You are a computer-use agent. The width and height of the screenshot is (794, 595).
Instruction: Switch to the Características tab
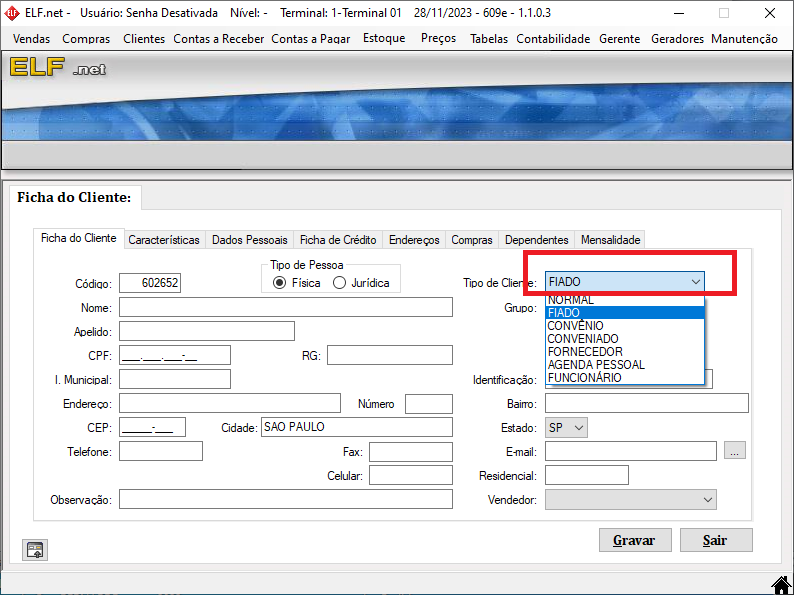click(164, 240)
